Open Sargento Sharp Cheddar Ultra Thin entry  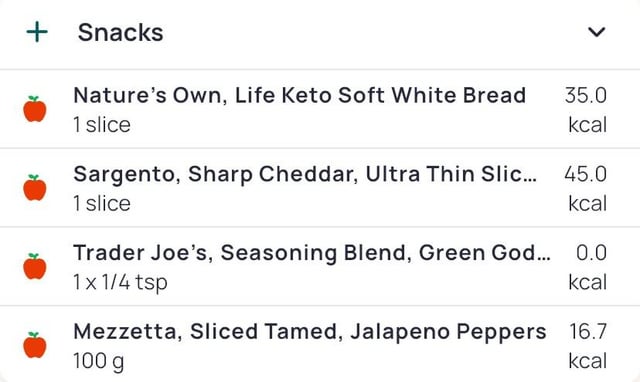(x=320, y=188)
